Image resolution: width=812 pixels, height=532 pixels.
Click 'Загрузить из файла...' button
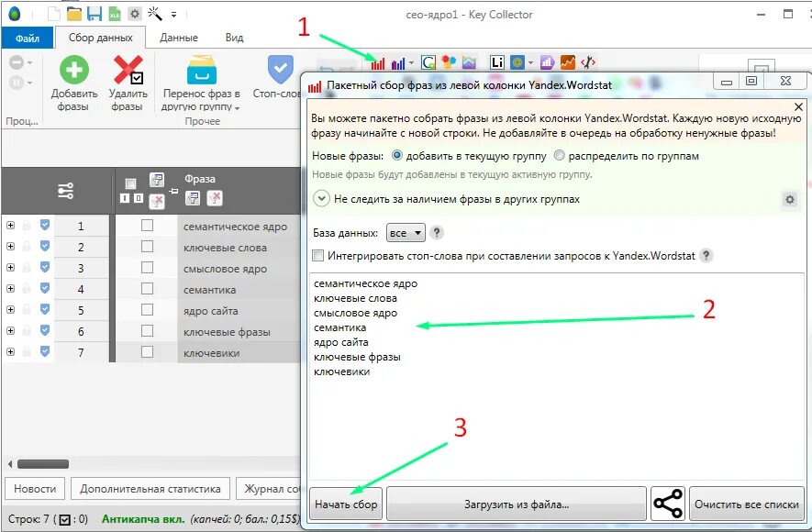[x=517, y=504]
